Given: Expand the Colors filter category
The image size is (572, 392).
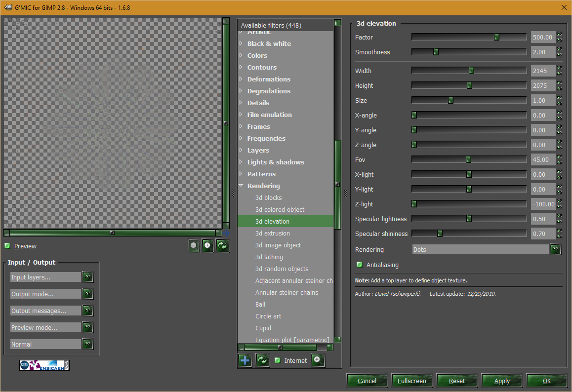Looking at the screenshot, I should pyautogui.click(x=241, y=55).
